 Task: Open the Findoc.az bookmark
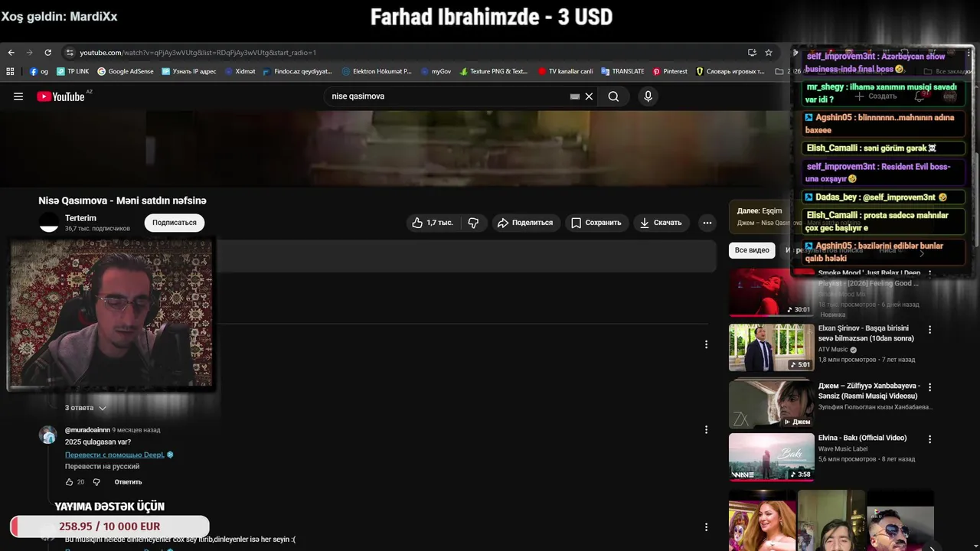click(x=298, y=71)
